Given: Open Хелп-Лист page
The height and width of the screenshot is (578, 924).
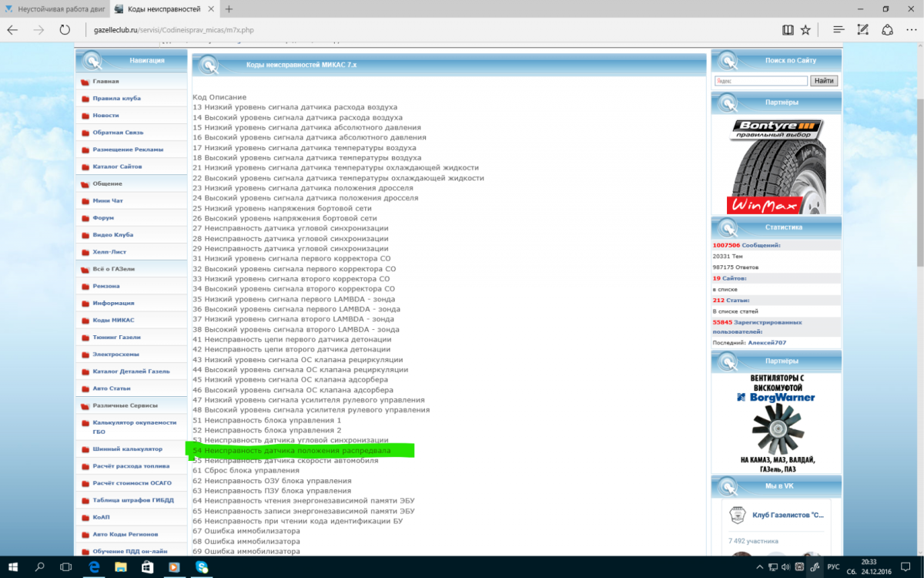Looking at the screenshot, I should (109, 252).
